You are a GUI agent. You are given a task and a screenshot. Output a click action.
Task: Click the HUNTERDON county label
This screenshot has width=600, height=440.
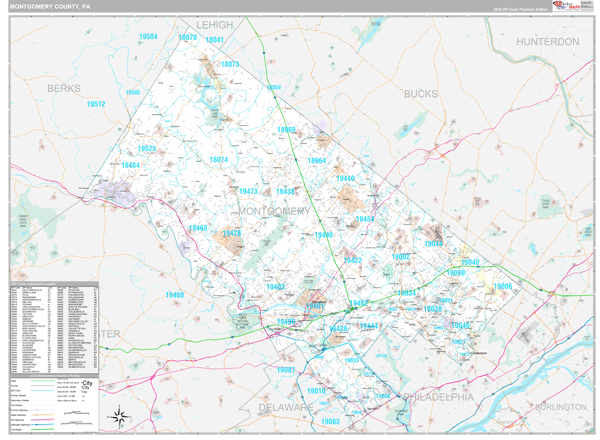(x=547, y=42)
